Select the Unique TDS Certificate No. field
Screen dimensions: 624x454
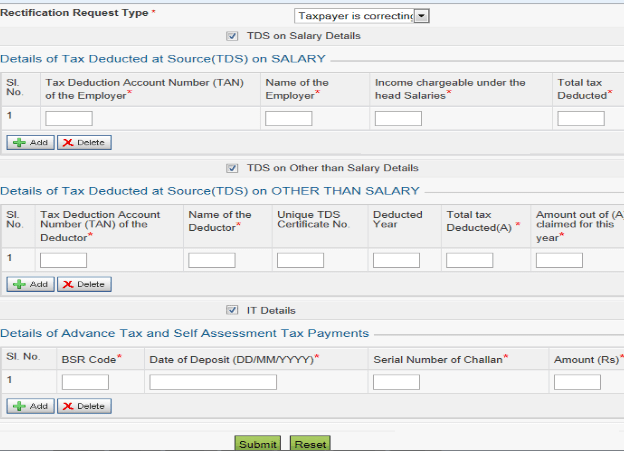[300, 261]
